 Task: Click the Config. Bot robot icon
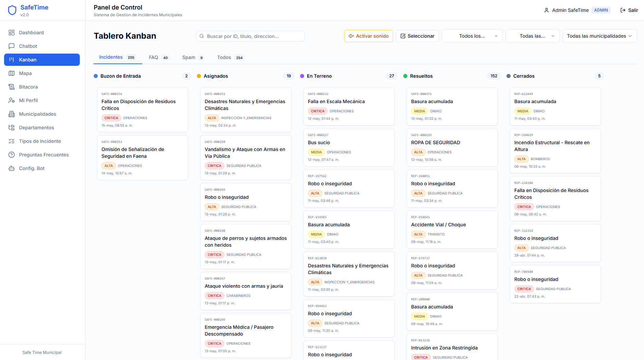(12, 168)
